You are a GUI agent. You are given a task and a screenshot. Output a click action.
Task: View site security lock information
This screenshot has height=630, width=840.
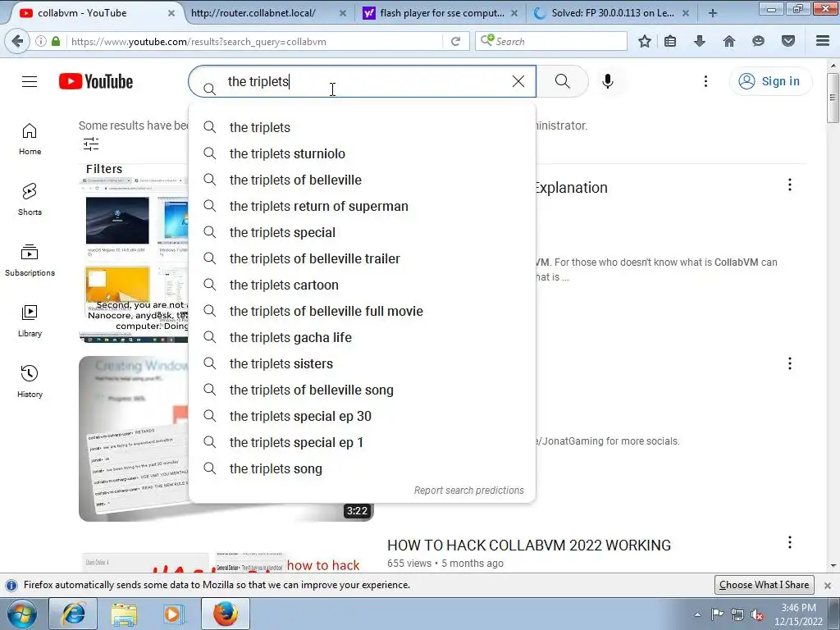[56, 41]
